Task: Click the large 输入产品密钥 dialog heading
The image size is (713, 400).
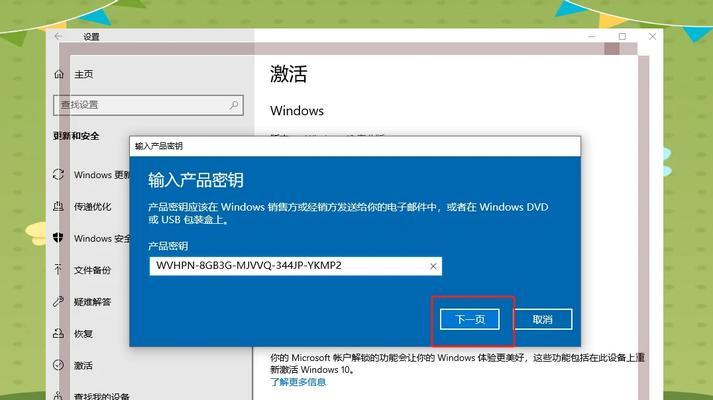Action: 196,180
